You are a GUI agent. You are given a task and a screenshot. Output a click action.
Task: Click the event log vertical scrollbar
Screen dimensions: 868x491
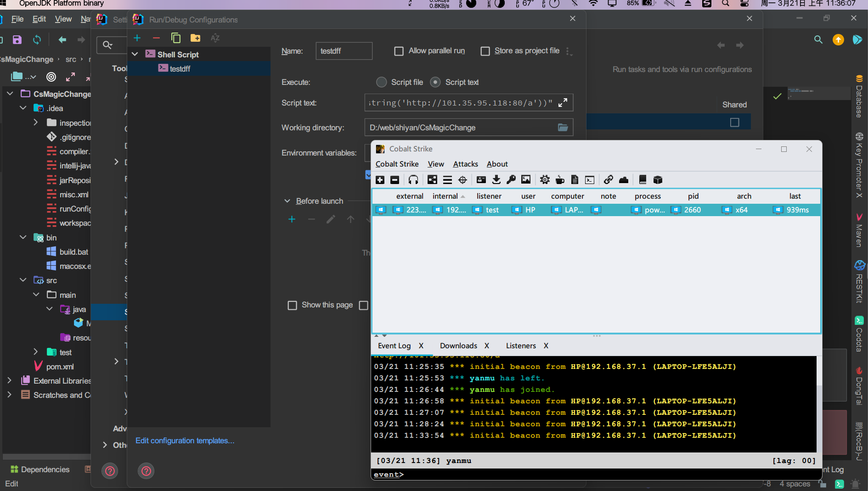click(819, 404)
